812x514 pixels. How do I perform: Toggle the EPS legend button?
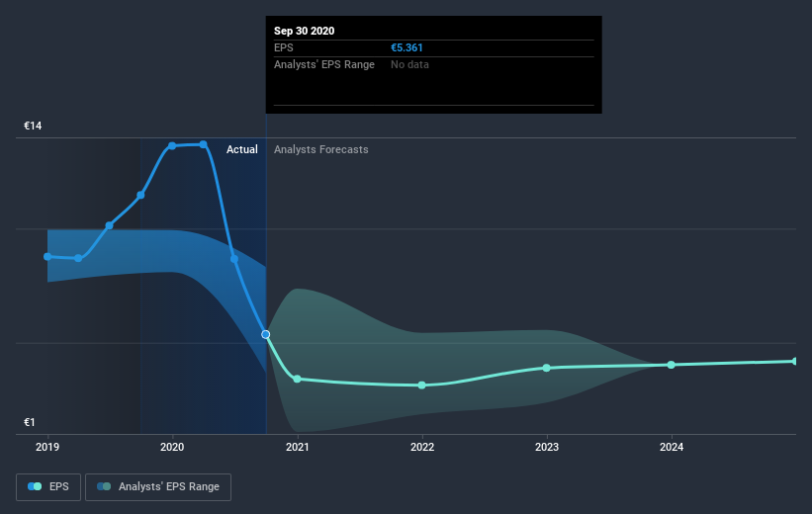48,486
